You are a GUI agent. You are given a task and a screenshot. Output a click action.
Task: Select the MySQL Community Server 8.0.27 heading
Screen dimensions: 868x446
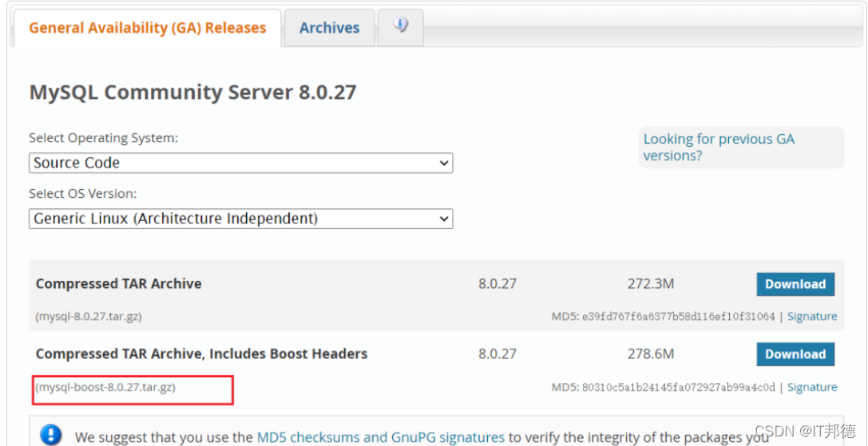coord(192,93)
